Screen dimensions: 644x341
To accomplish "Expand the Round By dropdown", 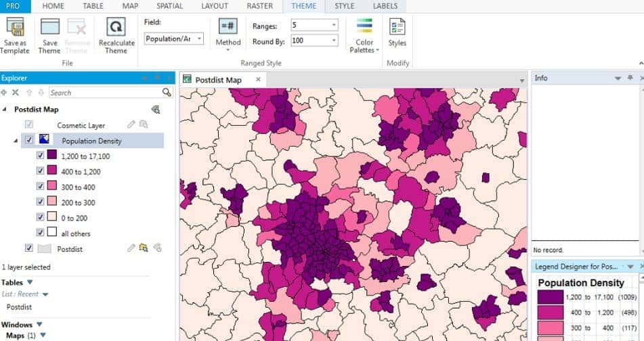I will [x=333, y=41].
